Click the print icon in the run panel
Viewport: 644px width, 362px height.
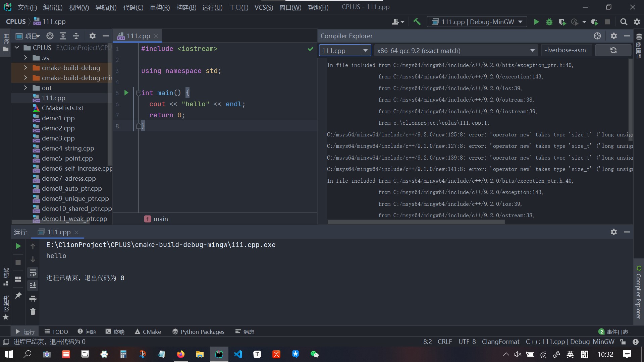click(33, 299)
